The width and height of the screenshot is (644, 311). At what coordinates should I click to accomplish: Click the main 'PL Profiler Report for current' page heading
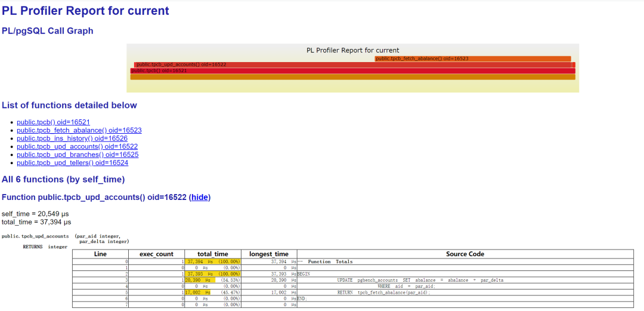coord(85,11)
